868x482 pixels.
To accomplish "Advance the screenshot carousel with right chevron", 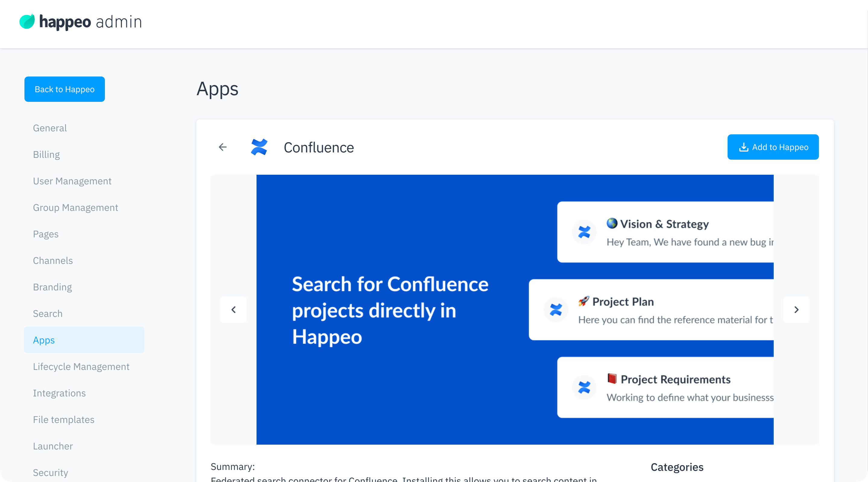I will click(x=797, y=310).
